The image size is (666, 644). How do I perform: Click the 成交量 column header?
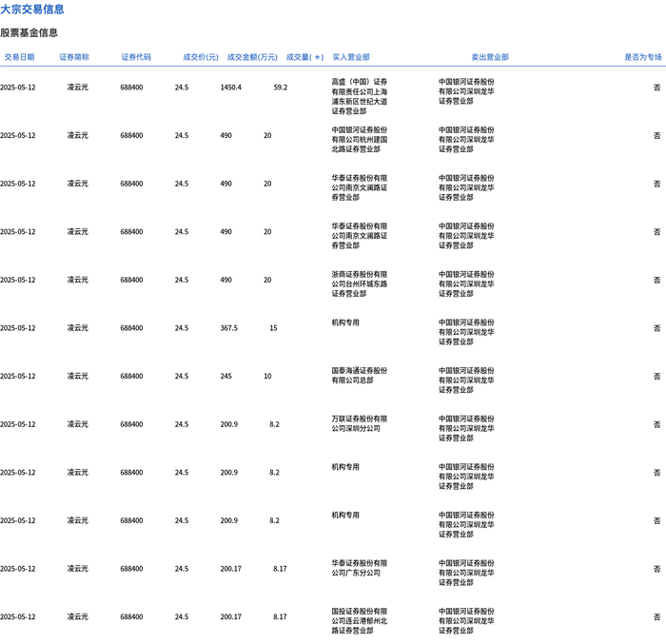click(x=304, y=57)
